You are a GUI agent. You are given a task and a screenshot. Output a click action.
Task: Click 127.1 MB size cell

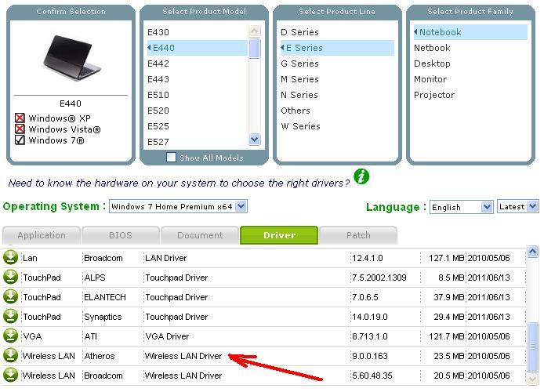pyautogui.click(x=447, y=258)
